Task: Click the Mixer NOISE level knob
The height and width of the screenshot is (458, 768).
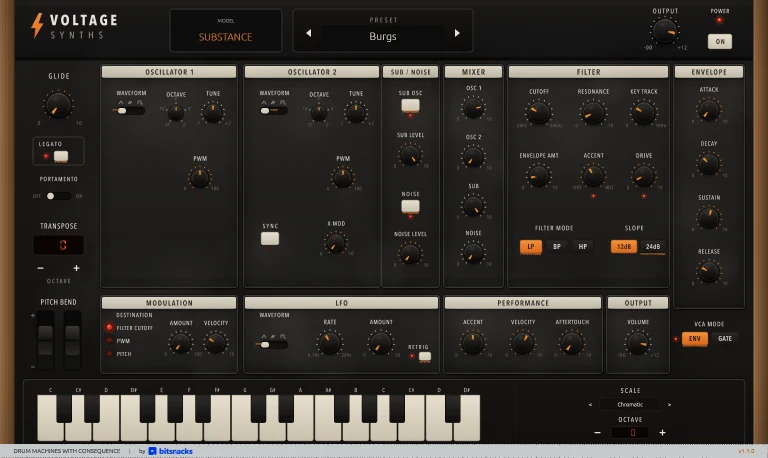Action: click(473, 253)
